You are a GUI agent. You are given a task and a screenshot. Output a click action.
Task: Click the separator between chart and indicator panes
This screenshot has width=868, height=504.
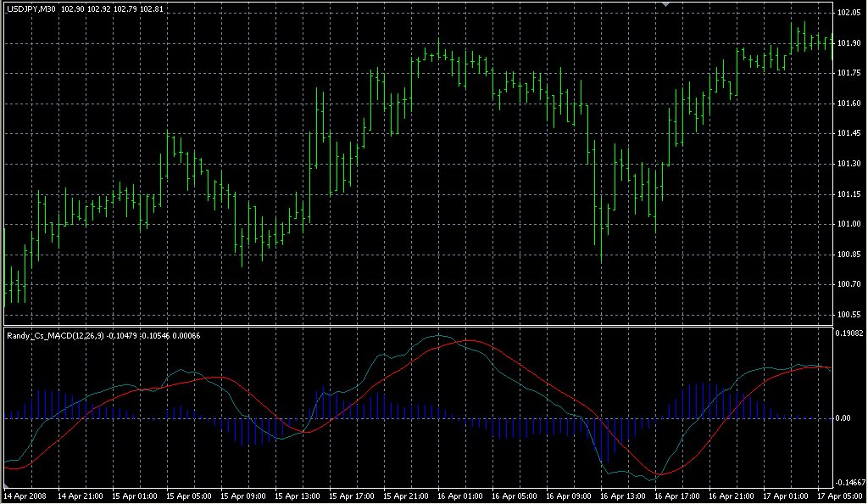click(x=424, y=325)
